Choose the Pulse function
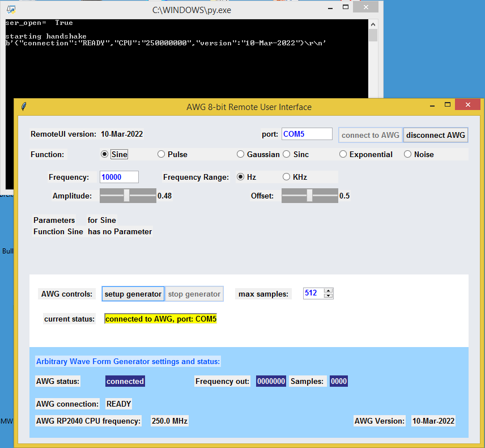Viewport: 485px width, 448px height. pyautogui.click(x=160, y=154)
